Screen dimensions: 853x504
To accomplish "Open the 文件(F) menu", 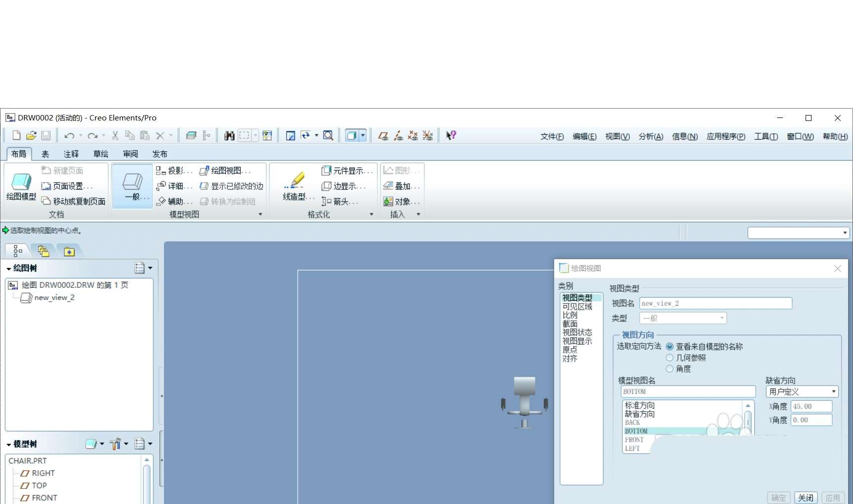I will point(552,136).
